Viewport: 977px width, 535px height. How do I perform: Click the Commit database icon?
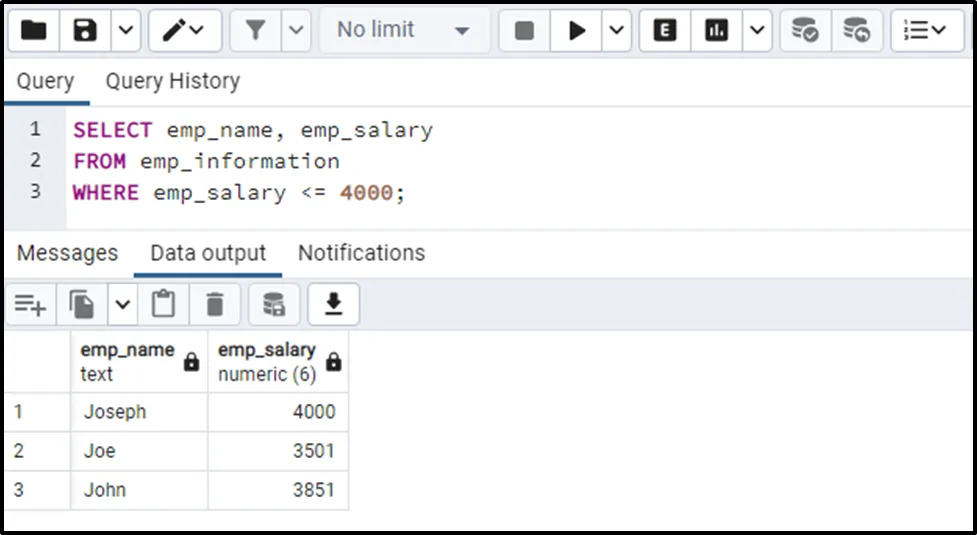[x=805, y=31]
